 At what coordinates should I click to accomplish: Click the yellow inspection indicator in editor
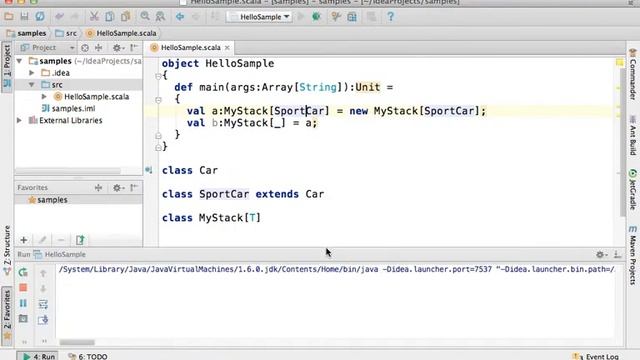click(x=620, y=62)
